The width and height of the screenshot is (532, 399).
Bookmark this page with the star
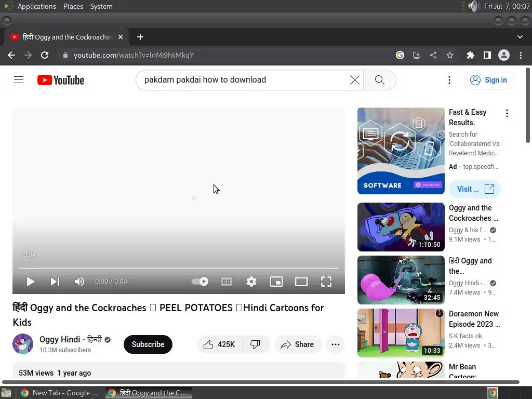pyautogui.click(x=450, y=55)
